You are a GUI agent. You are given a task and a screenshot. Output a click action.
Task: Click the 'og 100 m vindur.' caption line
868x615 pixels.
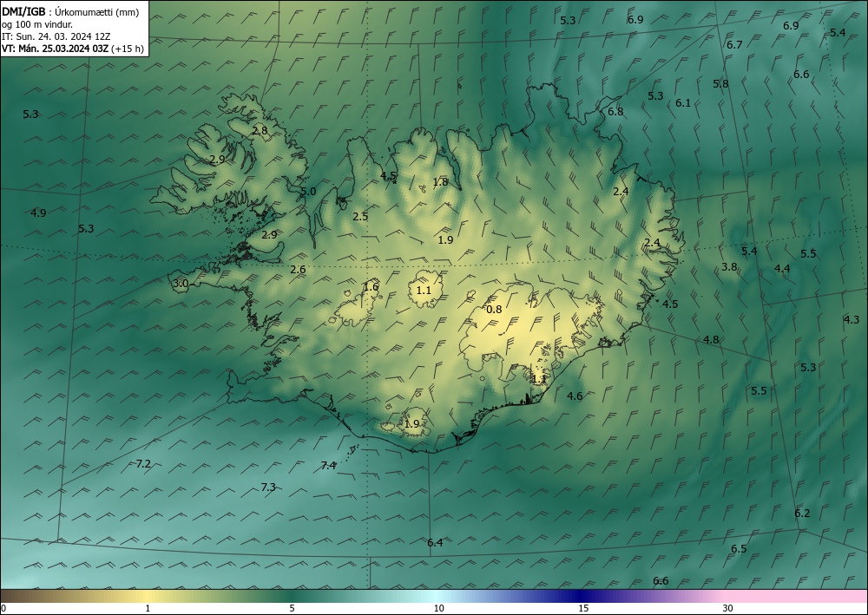37,24
